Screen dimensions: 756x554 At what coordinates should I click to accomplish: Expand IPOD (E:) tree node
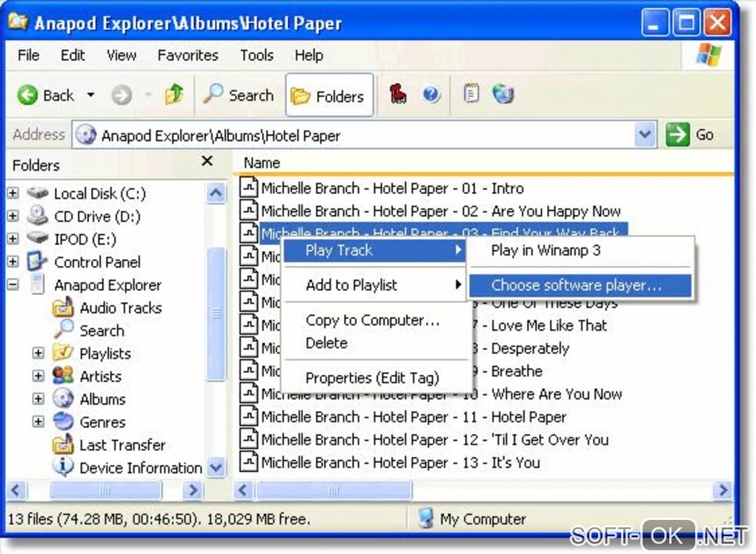[13, 238]
